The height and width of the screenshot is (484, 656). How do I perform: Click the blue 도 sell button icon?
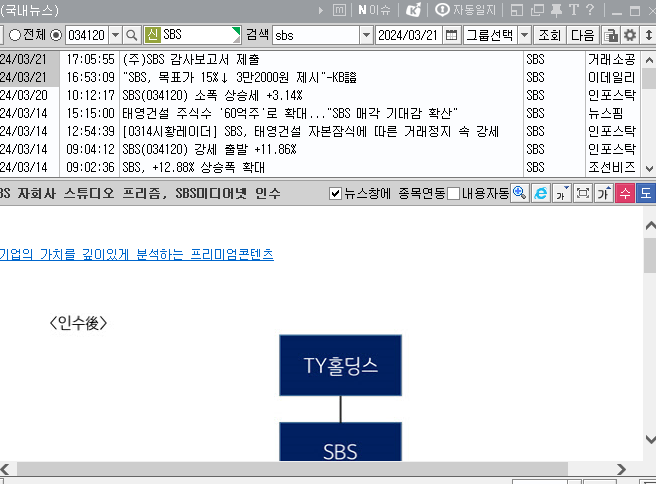[x=646, y=193]
